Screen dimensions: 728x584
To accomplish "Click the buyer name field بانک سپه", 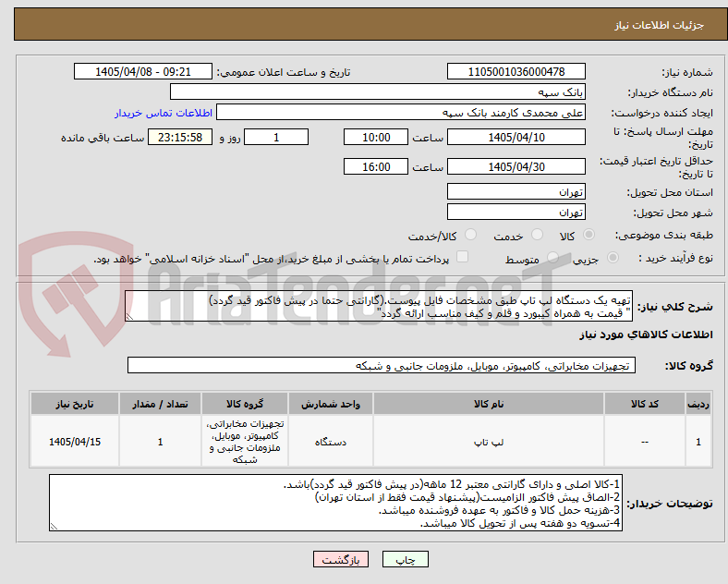I will tap(378, 91).
